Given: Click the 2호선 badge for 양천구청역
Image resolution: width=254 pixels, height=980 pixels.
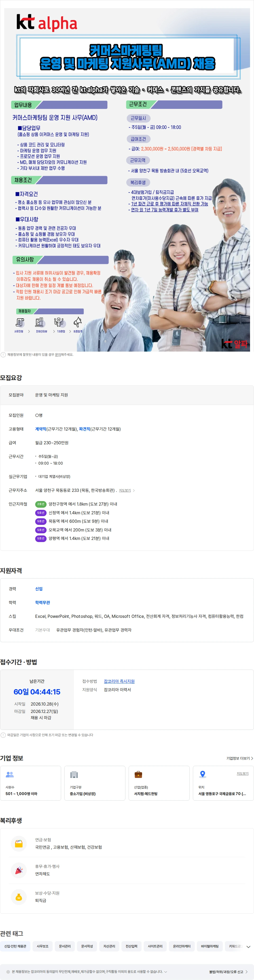Looking at the screenshot, I should (x=41, y=504).
